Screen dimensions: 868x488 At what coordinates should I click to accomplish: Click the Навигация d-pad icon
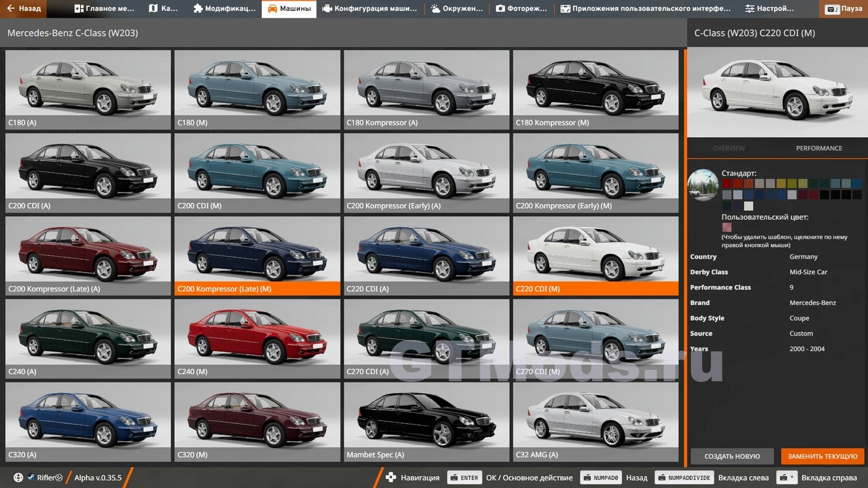pos(391,478)
